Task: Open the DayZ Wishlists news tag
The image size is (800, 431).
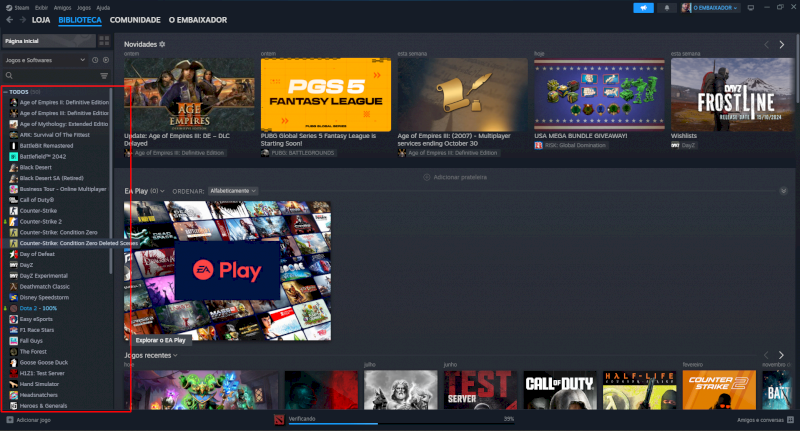Action: coord(683,145)
